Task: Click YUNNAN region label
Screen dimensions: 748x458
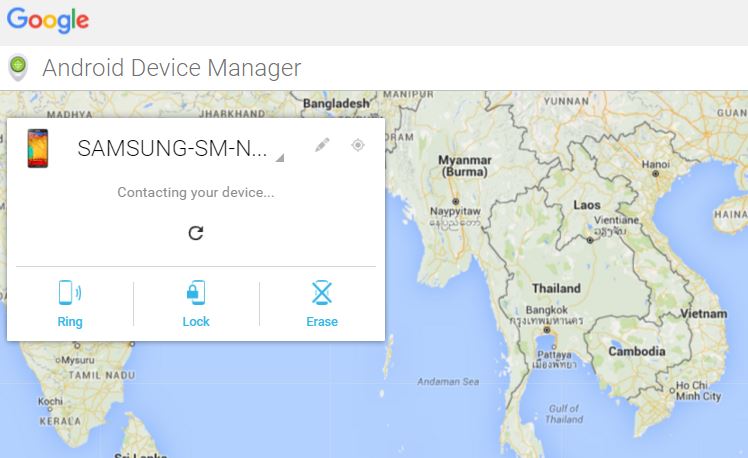Action: (566, 101)
